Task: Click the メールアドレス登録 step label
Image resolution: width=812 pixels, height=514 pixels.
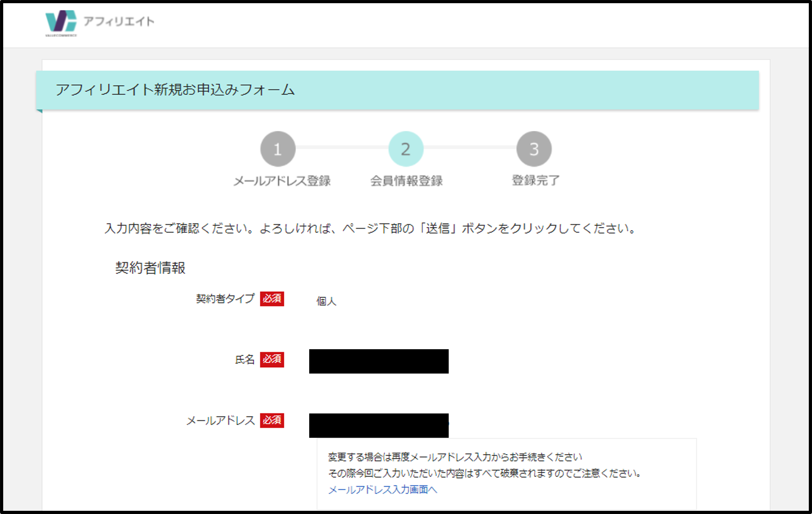Action: (x=282, y=181)
